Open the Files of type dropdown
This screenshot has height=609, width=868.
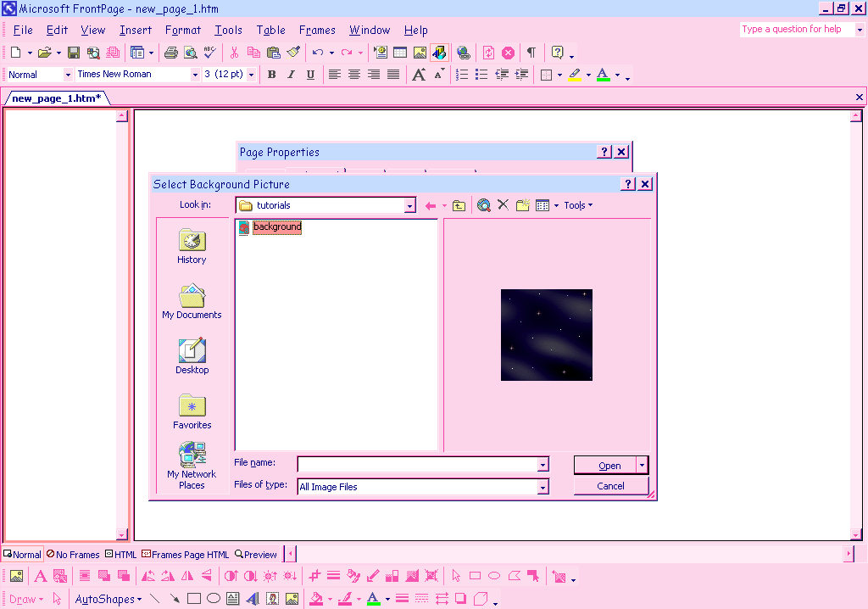coord(542,487)
